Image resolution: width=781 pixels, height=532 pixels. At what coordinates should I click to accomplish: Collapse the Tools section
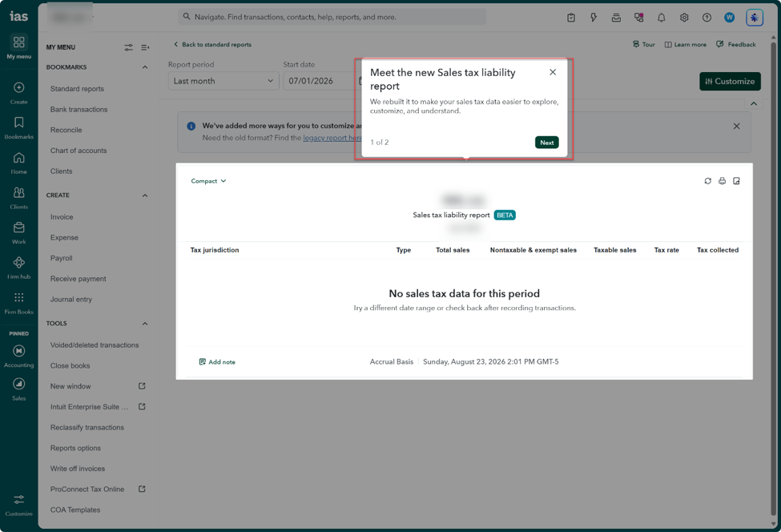[145, 324]
